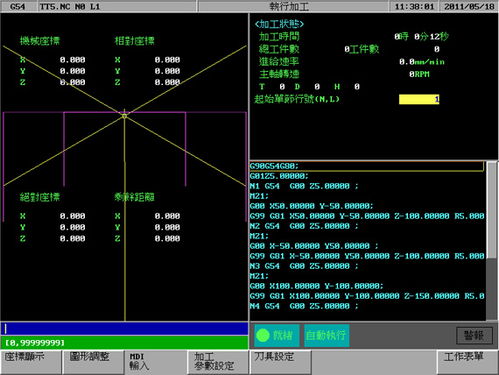The image size is (499, 375).
Task: Select G99 G81 line with Z-150.00000
Action: click(x=367, y=296)
